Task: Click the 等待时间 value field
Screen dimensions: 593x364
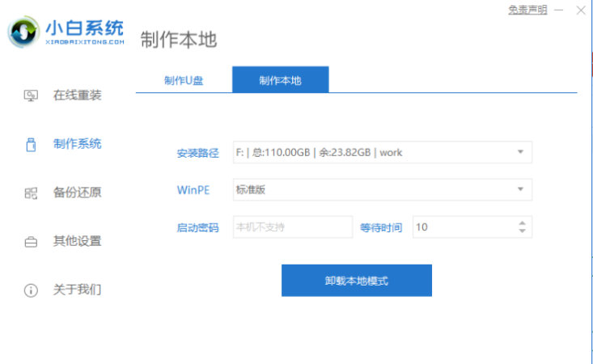Action: tap(472, 226)
